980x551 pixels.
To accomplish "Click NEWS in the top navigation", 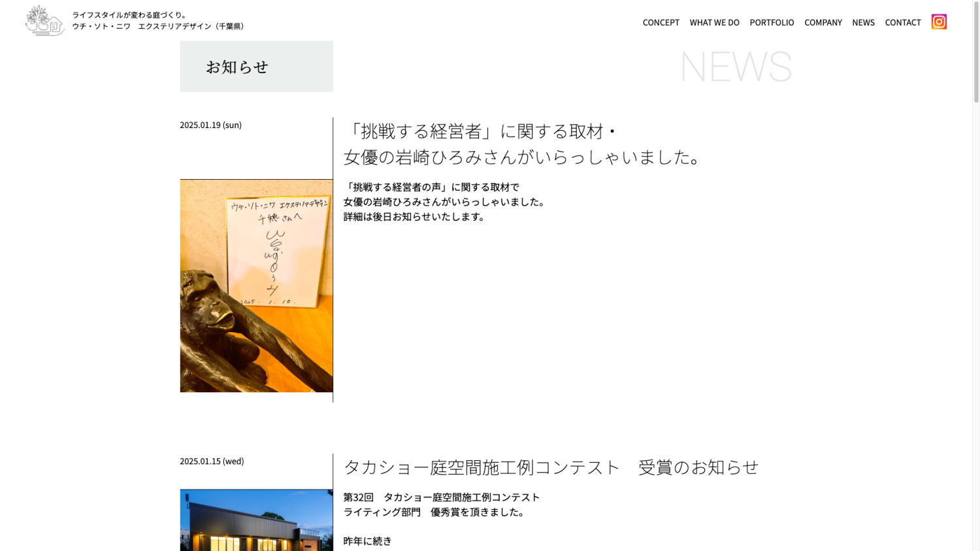I will click(862, 22).
